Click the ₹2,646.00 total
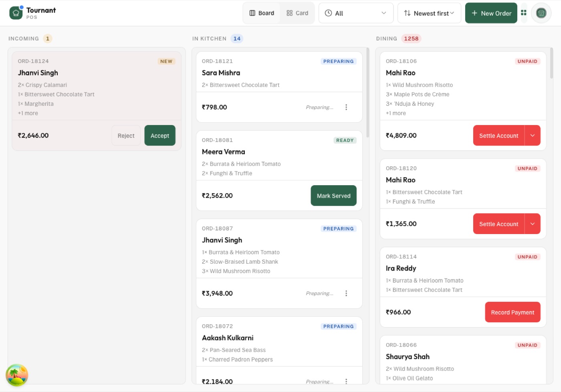The height and width of the screenshot is (392, 561). tap(33, 135)
